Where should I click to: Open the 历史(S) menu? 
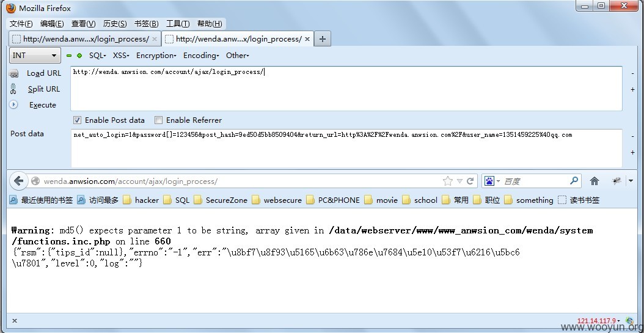coord(115,24)
